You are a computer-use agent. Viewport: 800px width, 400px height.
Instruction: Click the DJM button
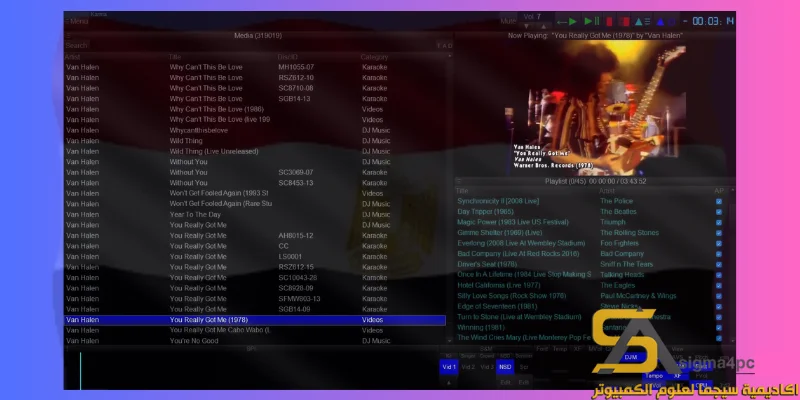pos(631,357)
